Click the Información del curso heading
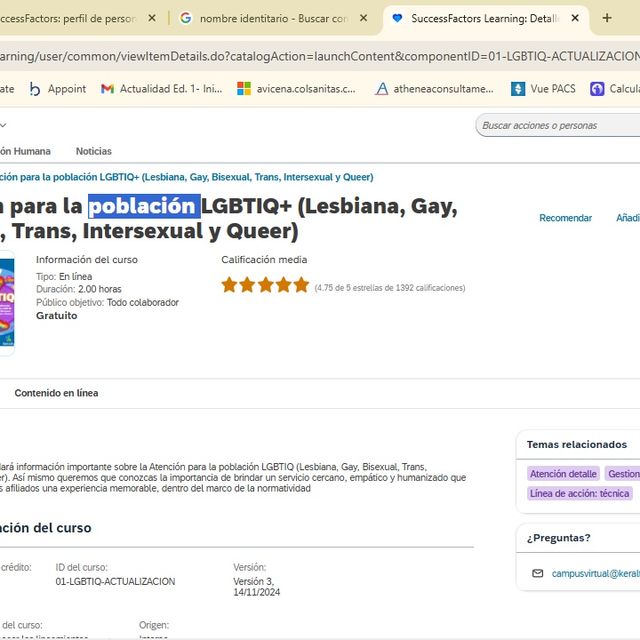The image size is (640, 640). pos(87,260)
